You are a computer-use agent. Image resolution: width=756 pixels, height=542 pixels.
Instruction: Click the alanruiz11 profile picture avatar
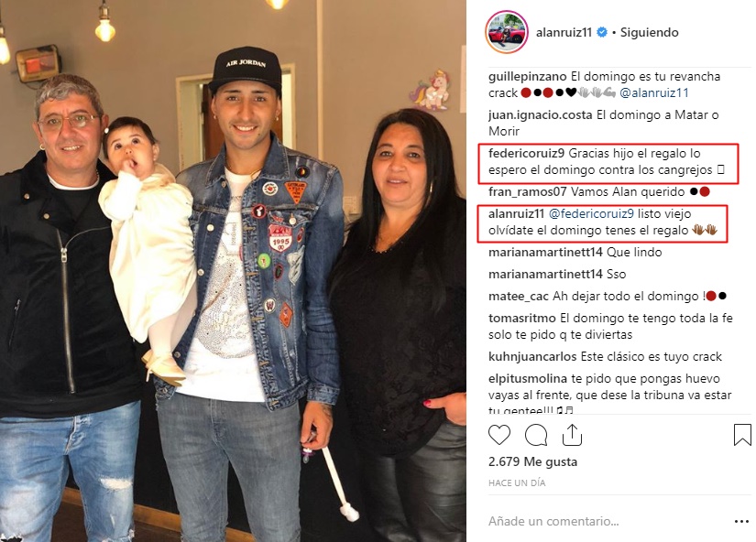pyautogui.click(x=506, y=32)
